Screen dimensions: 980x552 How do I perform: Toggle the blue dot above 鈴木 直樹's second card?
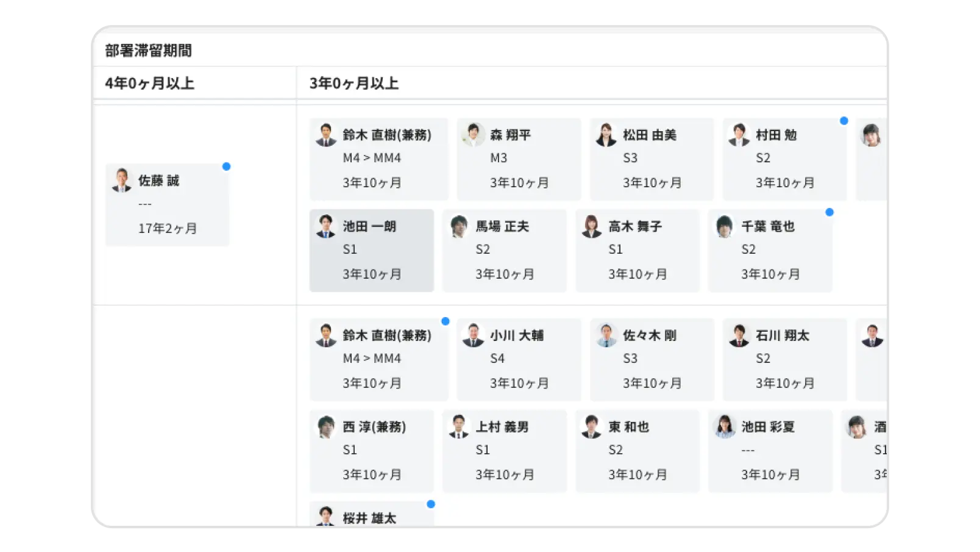[446, 320]
